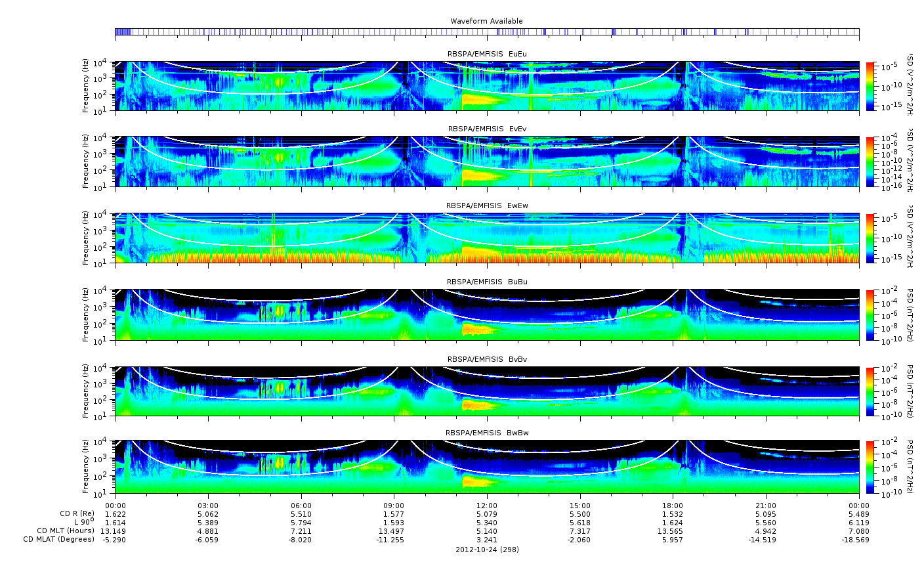Click the Frequency (Hz) label of EuEu panel
Viewport: 924px width, 564px height.
pos(85,86)
